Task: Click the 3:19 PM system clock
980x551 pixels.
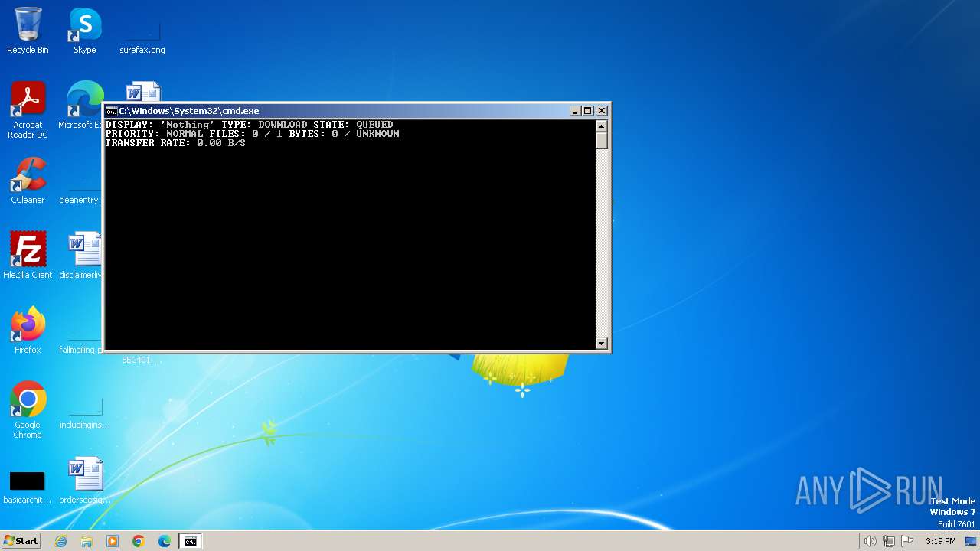Action: (x=940, y=541)
